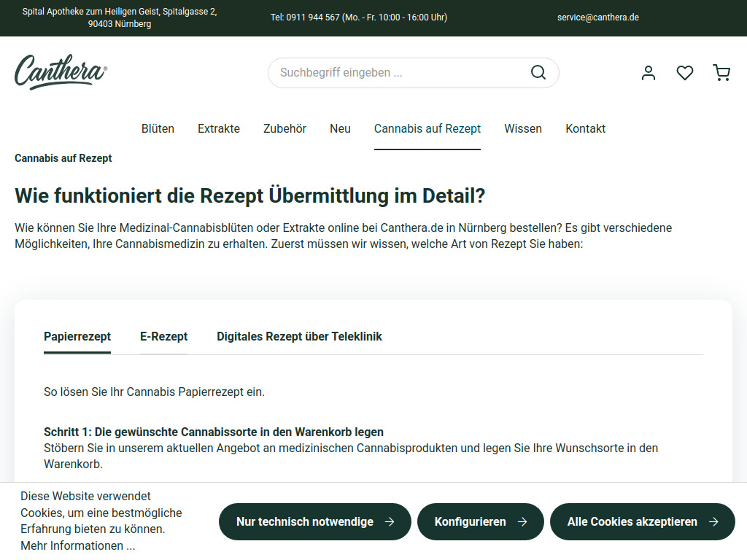Open the search with the magnifier icon
The image size is (747, 560).
pyautogui.click(x=538, y=72)
